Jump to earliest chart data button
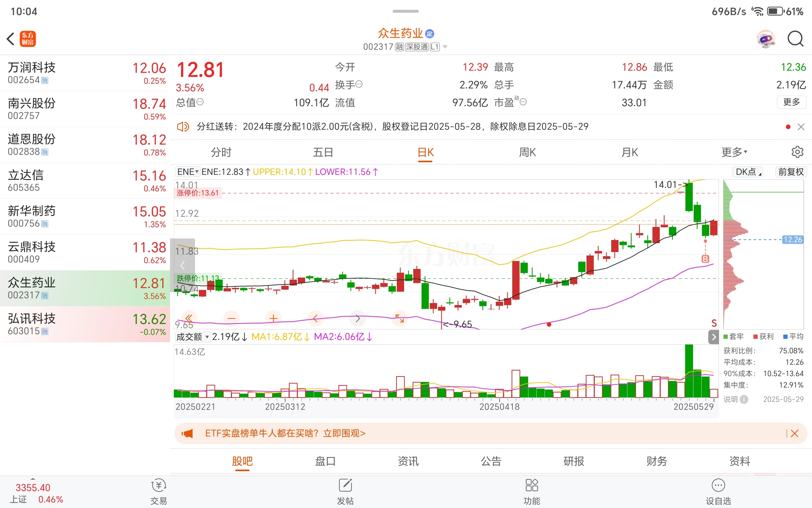This screenshot has height=508, width=812. (x=189, y=318)
